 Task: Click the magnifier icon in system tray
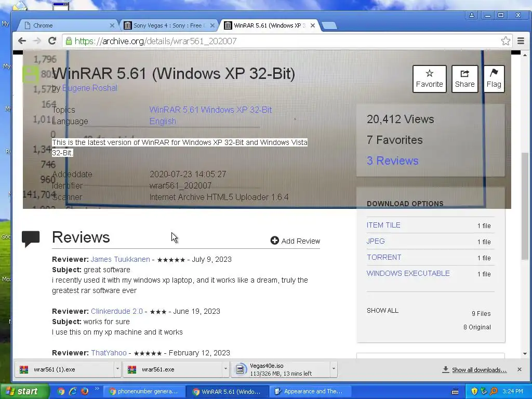[x=494, y=392]
